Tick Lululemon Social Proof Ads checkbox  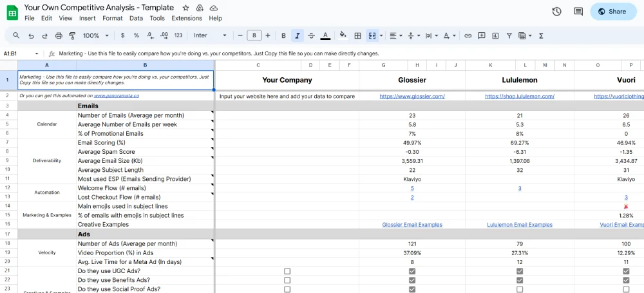tap(520, 289)
